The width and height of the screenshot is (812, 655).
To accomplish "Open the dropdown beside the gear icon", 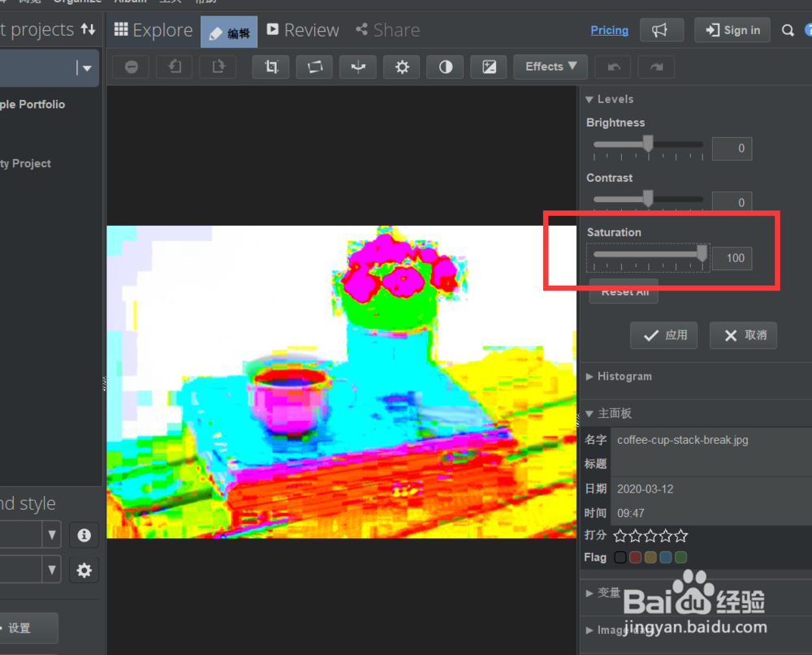I will tap(52, 570).
